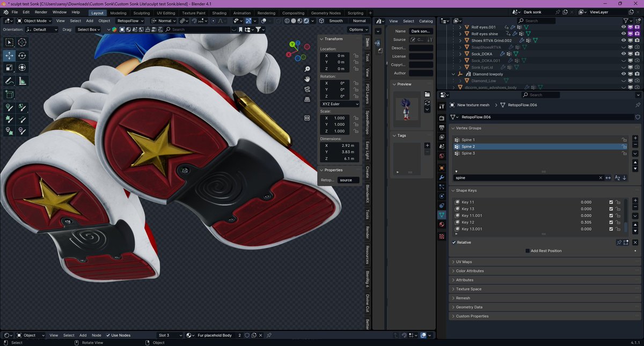Switch perspective/orthographic grid icon

click(307, 99)
